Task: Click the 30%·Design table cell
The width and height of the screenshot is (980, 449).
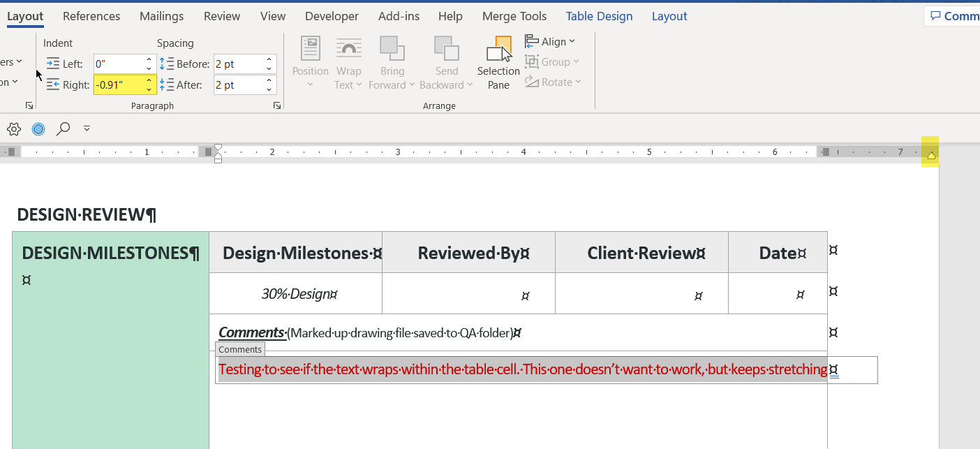Action: point(295,293)
